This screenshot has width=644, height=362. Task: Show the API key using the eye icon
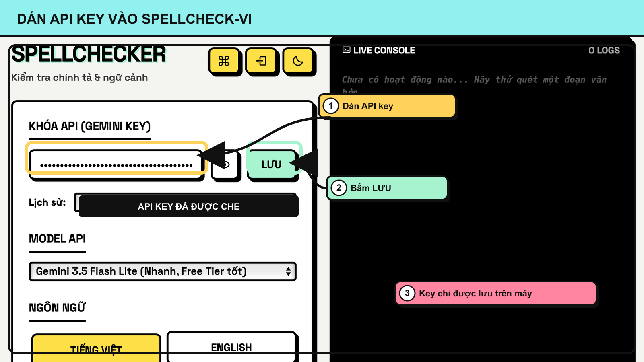[x=226, y=165]
